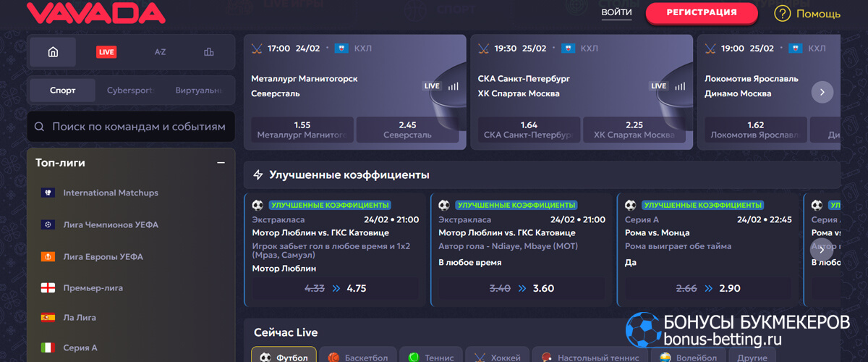Screen dimensions: 868x362
Task: Click the team search input field
Action: click(x=131, y=126)
